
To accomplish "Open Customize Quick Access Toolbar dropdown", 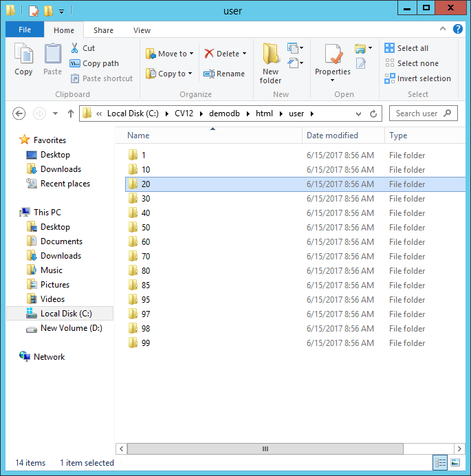I will click(61, 12).
